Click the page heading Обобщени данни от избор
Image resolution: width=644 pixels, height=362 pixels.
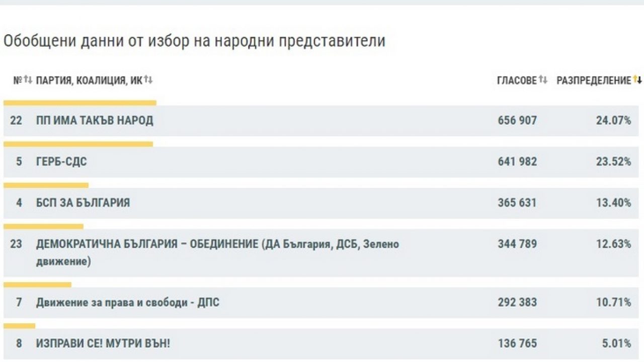click(x=194, y=41)
